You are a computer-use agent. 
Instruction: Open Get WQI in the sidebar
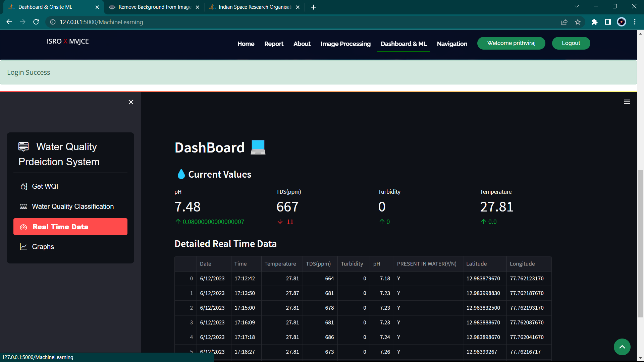70,186
